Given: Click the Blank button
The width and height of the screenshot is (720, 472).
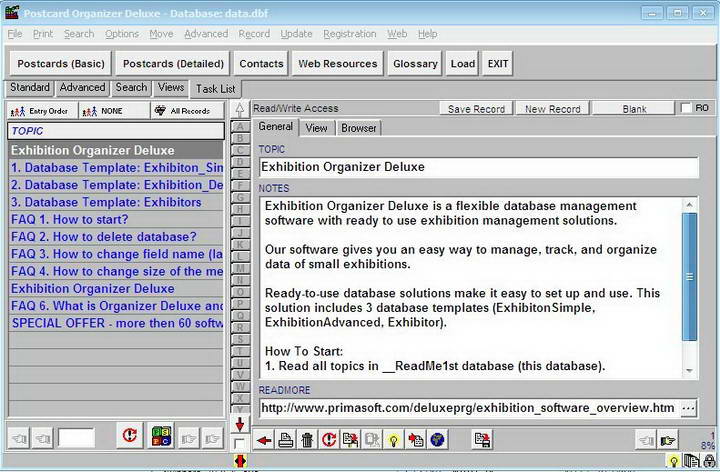Looking at the screenshot, I should click(634, 109).
